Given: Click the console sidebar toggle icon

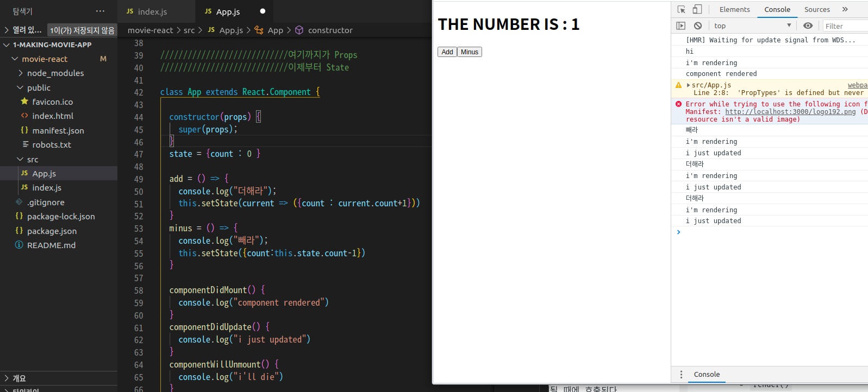Looking at the screenshot, I should coord(681,26).
